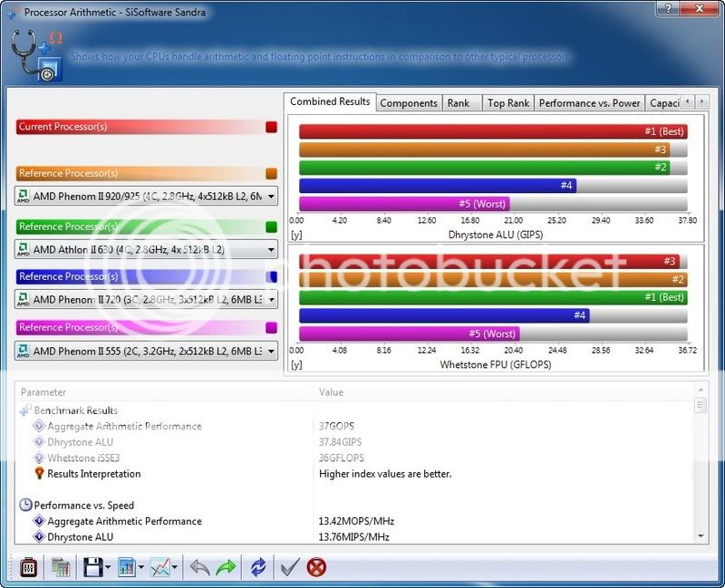Image resolution: width=725 pixels, height=588 pixels.
Task: Select the Performance vs. Power tab
Action: pyautogui.click(x=590, y=103)
